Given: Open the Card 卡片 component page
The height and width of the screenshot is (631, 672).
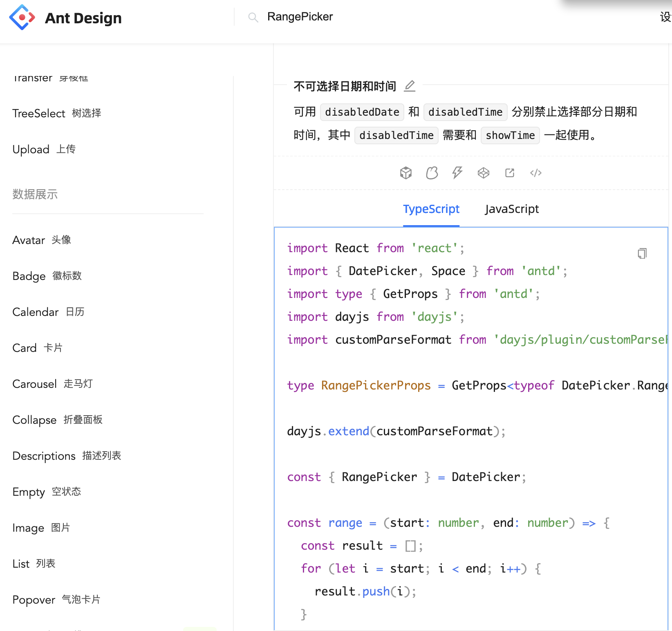Looking at the screenshot, I should coord(38,348).
